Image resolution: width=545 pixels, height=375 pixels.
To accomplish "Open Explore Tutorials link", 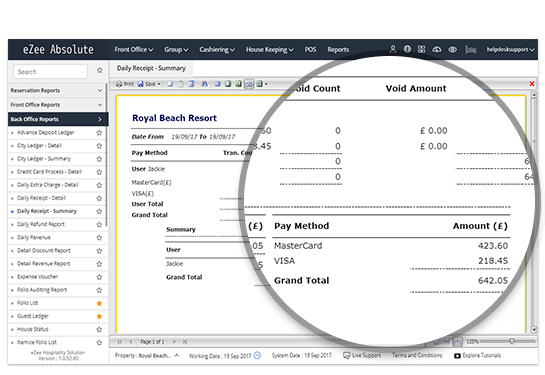I will click(478, 355).
